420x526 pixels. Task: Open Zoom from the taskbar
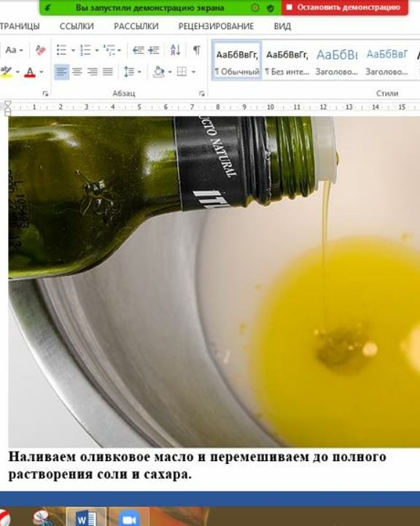[129, 517]
